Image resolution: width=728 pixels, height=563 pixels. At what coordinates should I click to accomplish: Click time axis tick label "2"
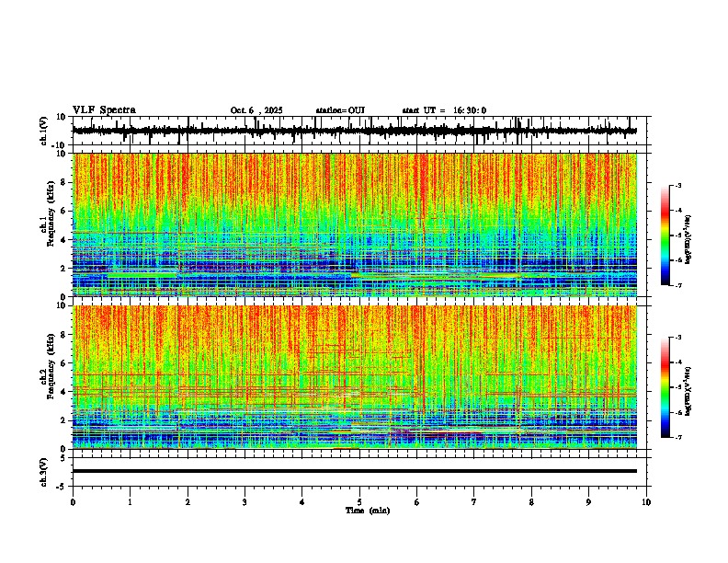pos(188,502)
